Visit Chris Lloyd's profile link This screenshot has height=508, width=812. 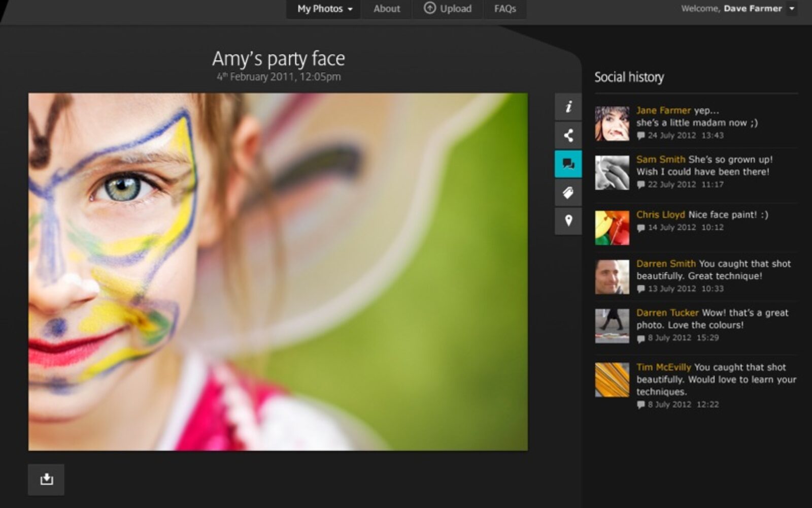[x=660, y=214]
